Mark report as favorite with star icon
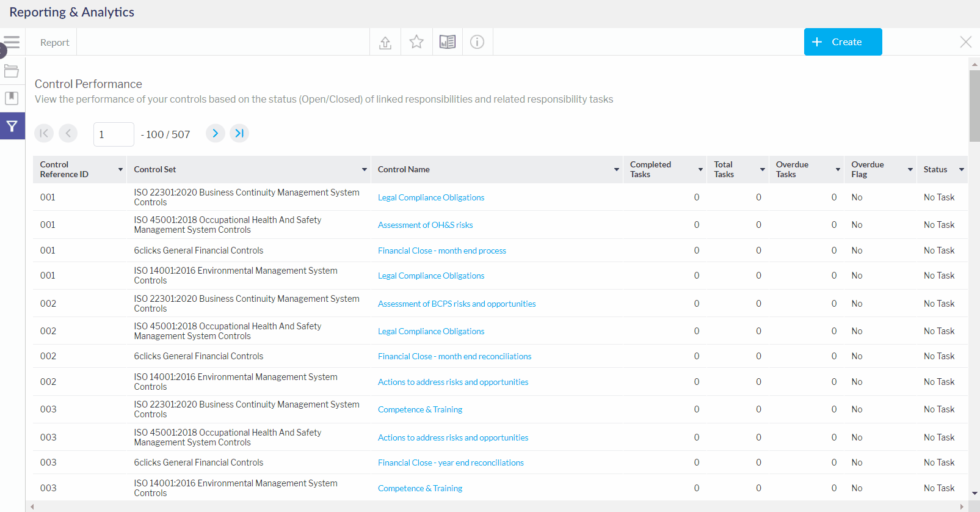Screen dimensions: 980x512 pyautogui.click(x=416, y=42)
